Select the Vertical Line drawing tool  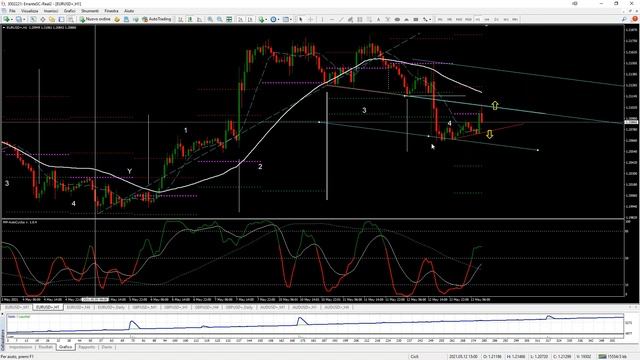pos(322,19)
